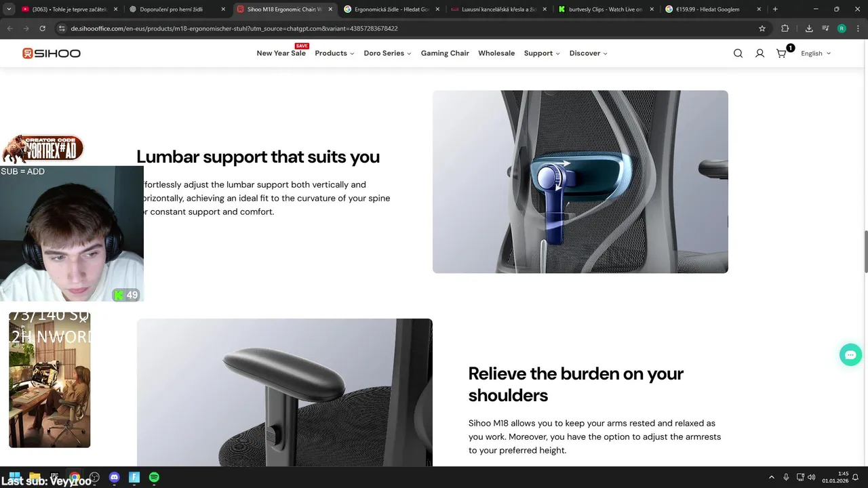Click the page vertical scrollbar thumb

point(865,251)
